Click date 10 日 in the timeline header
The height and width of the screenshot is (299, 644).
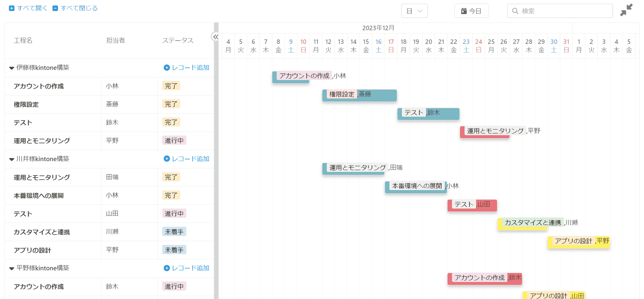point(303,46)
